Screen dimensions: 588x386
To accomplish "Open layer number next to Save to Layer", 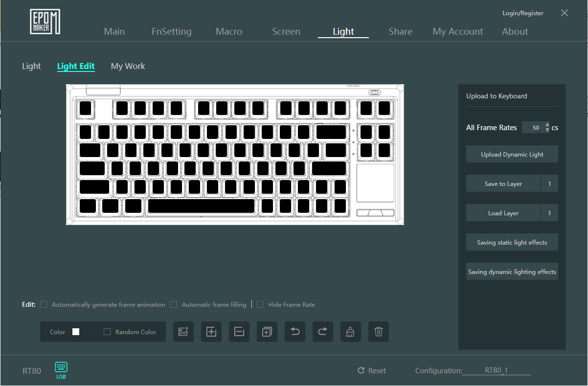I will pos(549,184).
